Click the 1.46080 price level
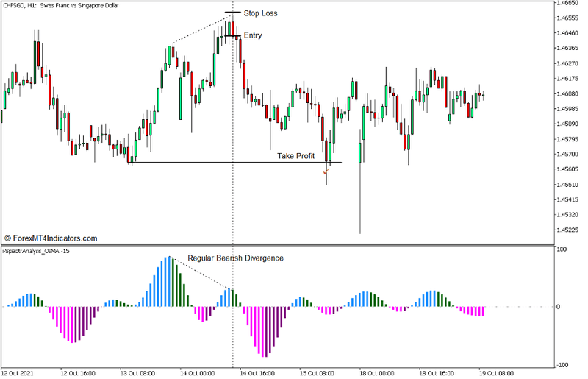Screen dimensions: 588x379 567,93
